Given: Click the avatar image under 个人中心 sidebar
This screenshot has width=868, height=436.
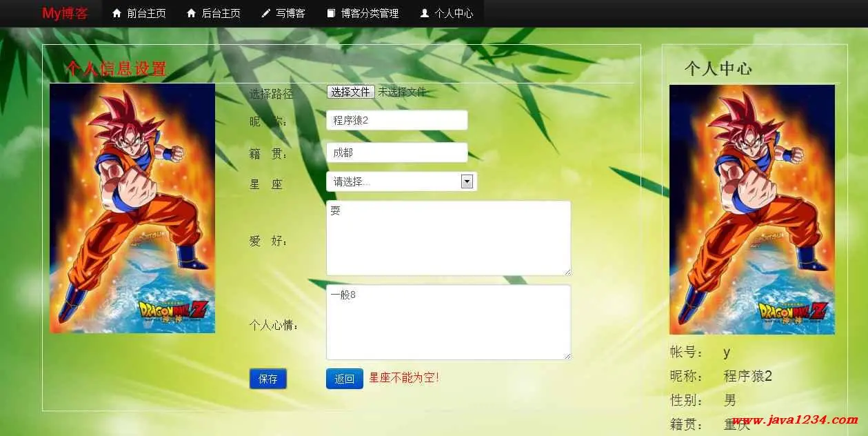Looking at the screenshot, I should [x=751, y=210].
